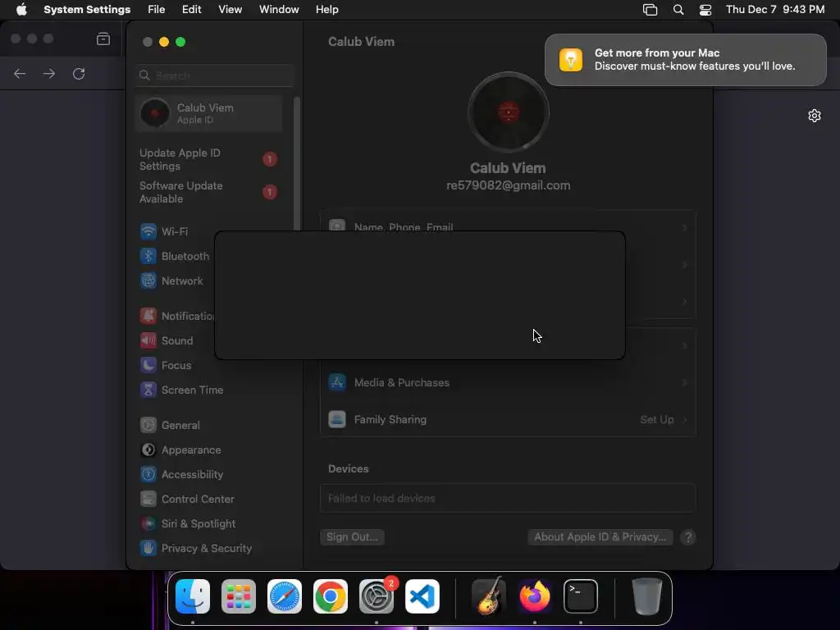This screenshot has width=840, height=630.
Task: Click forward arrow in background window
Action: (49, 73)
